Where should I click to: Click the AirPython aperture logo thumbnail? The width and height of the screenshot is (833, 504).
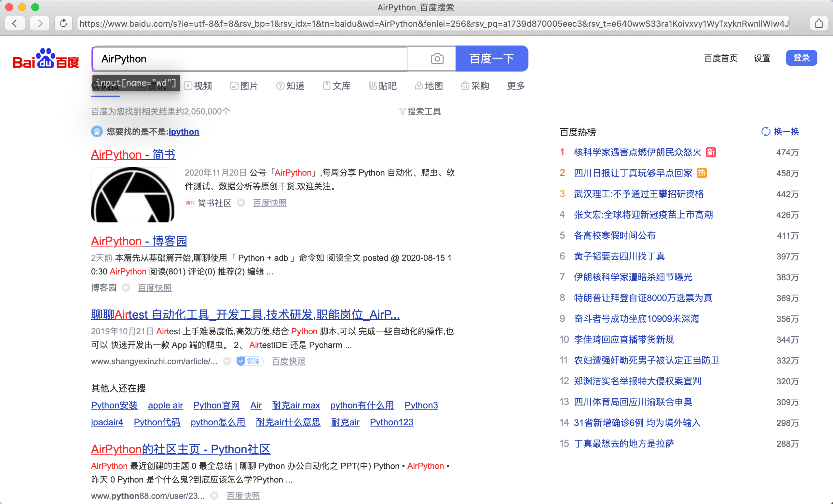132,194
